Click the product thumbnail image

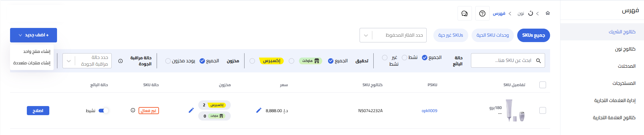(x=515, y=110)
